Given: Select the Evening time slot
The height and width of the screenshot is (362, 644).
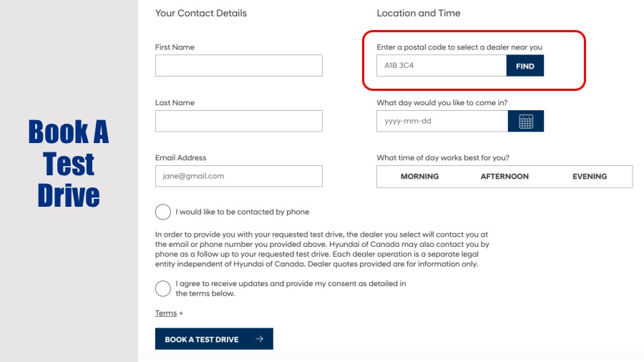Looking at the screenshot, I should pyautogui.click(x=590, y=177).
